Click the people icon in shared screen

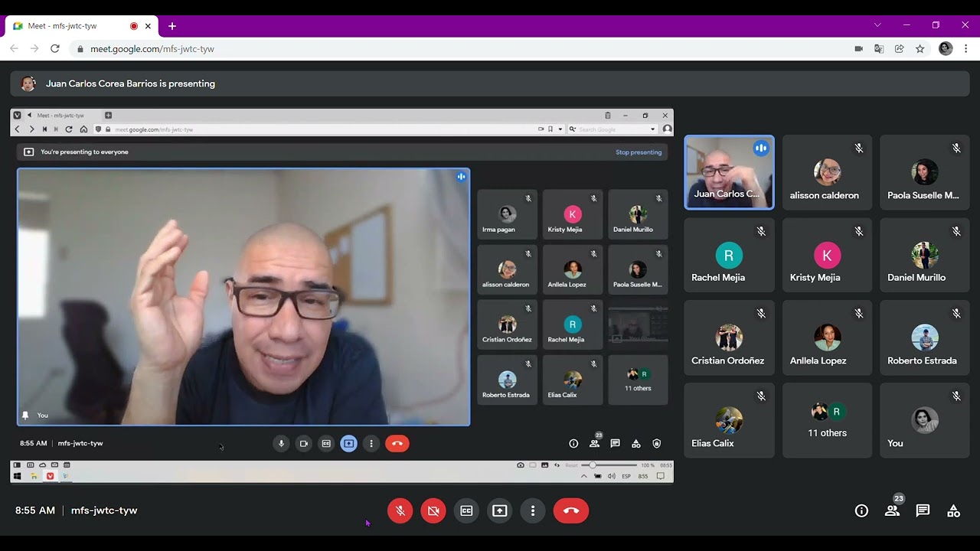[x=594, y=443]
